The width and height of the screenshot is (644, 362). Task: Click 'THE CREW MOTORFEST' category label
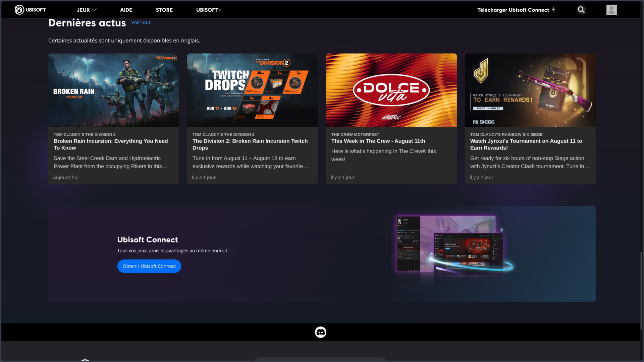click(355, 134)
